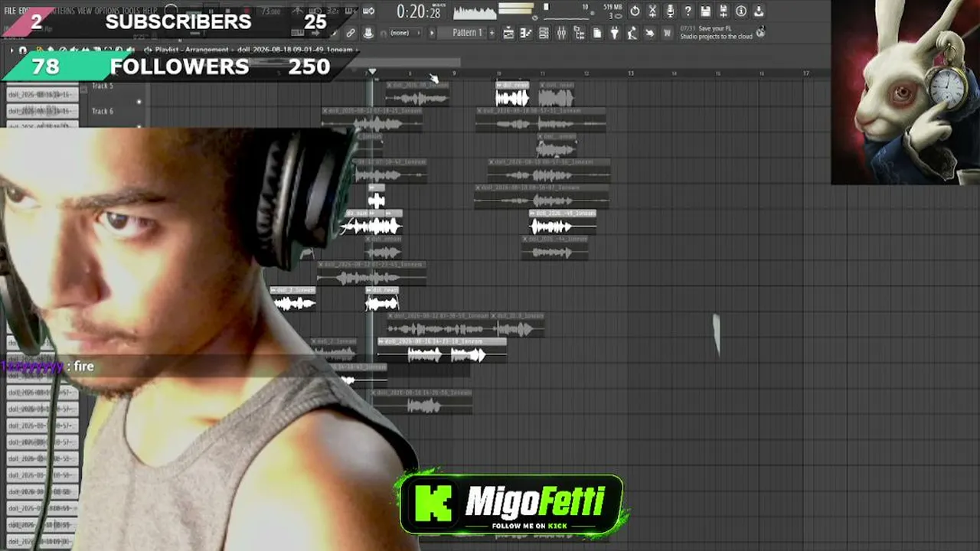The image size is (980, 551).
Task: Open the OPTIONS menu
Action: (108, 11)
